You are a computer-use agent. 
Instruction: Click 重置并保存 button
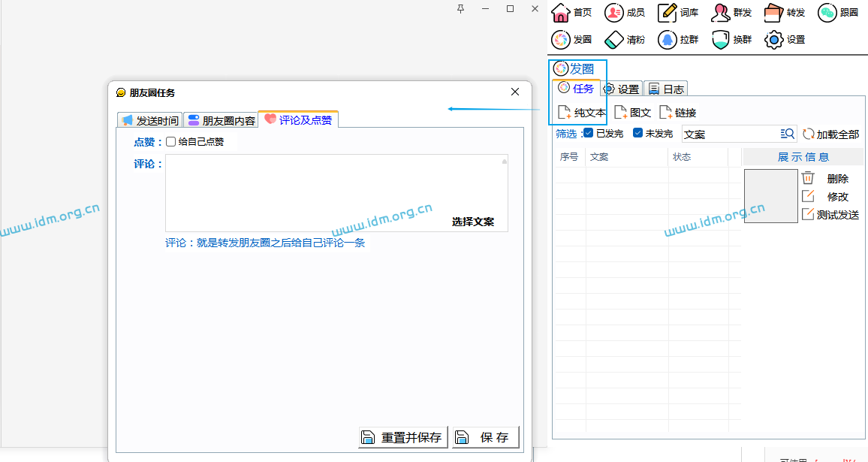403,437
